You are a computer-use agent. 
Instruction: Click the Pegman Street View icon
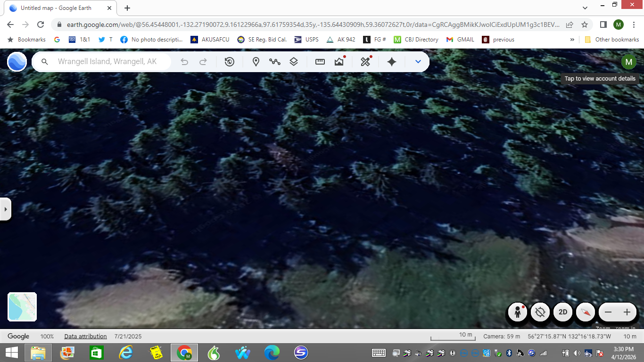point(518,312)
